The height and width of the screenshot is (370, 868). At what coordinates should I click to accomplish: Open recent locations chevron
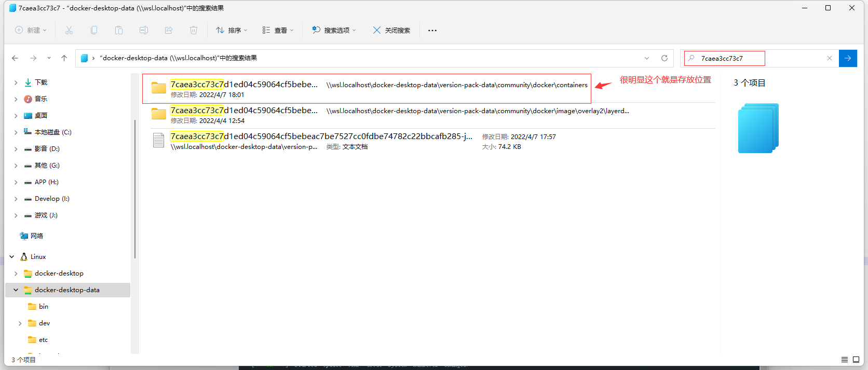click(49, 58)
